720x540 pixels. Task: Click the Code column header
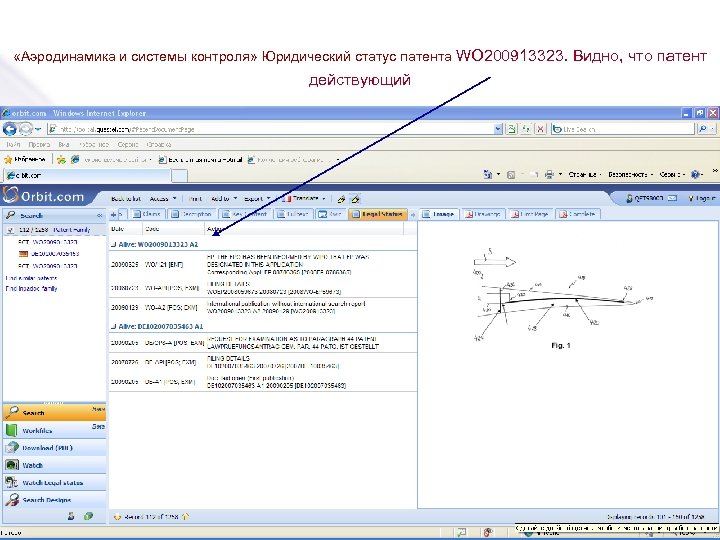(174, 229)
